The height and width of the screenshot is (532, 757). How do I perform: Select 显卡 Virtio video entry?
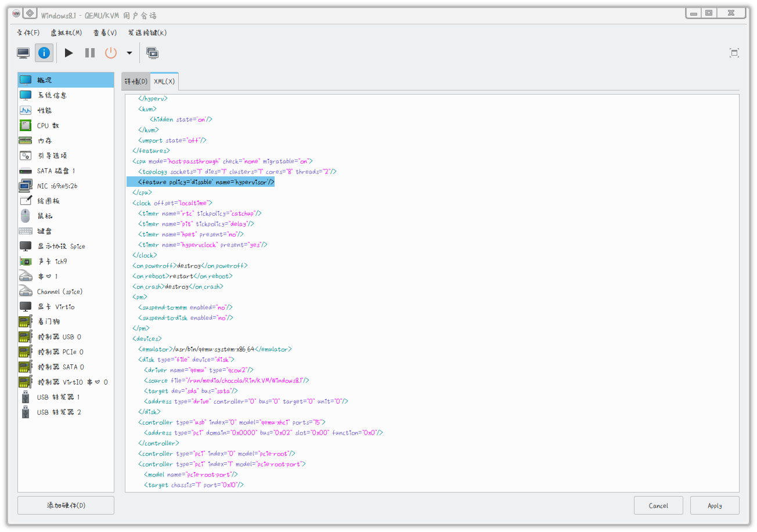tap(66, 306)
